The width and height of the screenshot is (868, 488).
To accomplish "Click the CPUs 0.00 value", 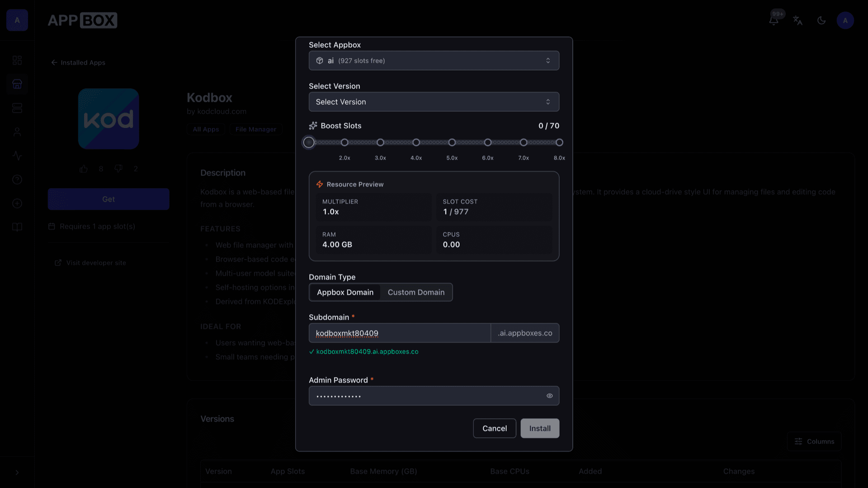I will [451, 245].
